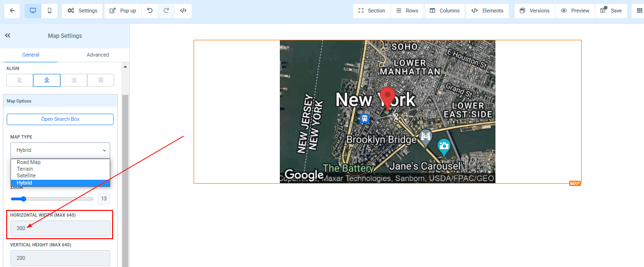Add a Section element

[372, 11]
